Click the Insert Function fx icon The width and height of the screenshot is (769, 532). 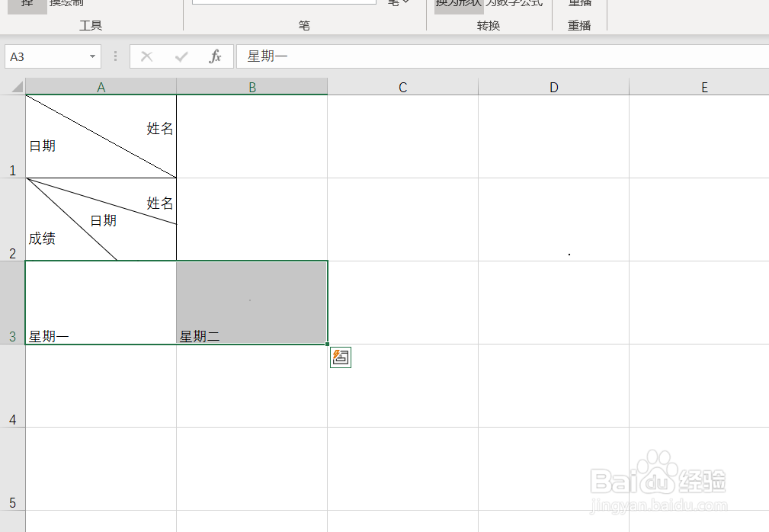point(215,56)
